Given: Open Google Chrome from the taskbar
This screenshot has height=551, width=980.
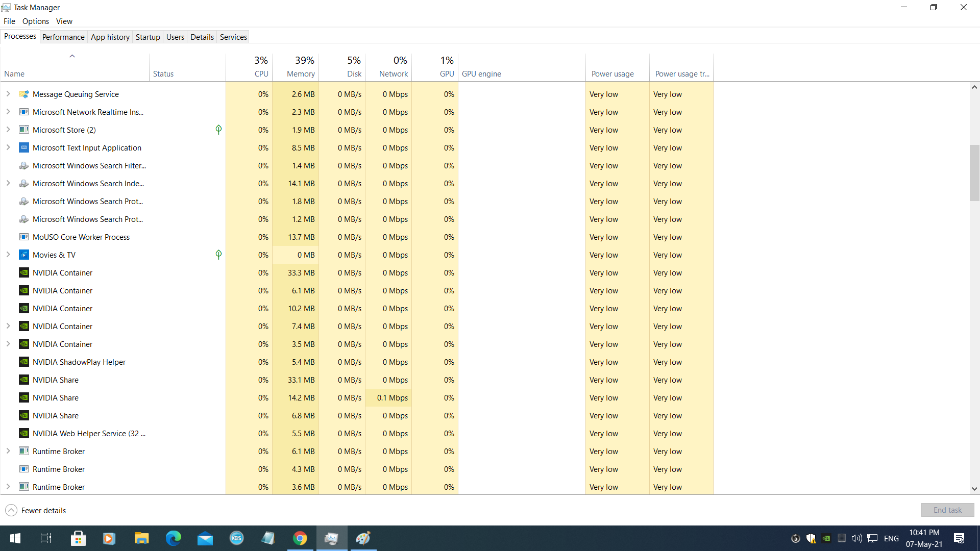Looking at the screenshot, I should (x=300, y=538).
